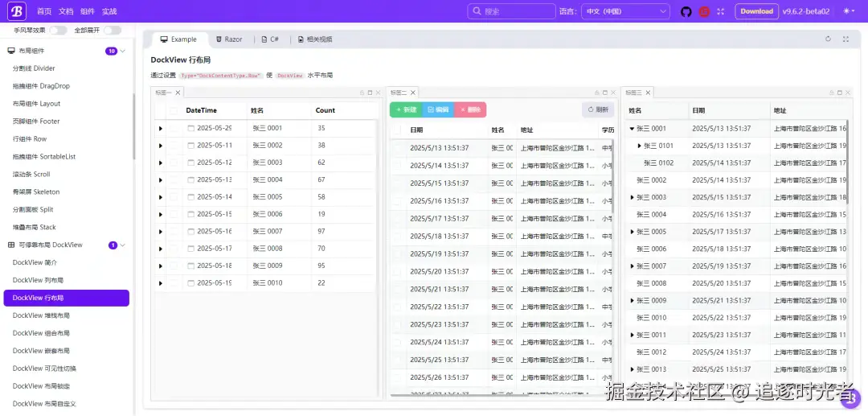Lock the 标签一 panel via lock icon
Image resolution: width=868 pixels, height=416 pixels.
[x=362, y=93]
